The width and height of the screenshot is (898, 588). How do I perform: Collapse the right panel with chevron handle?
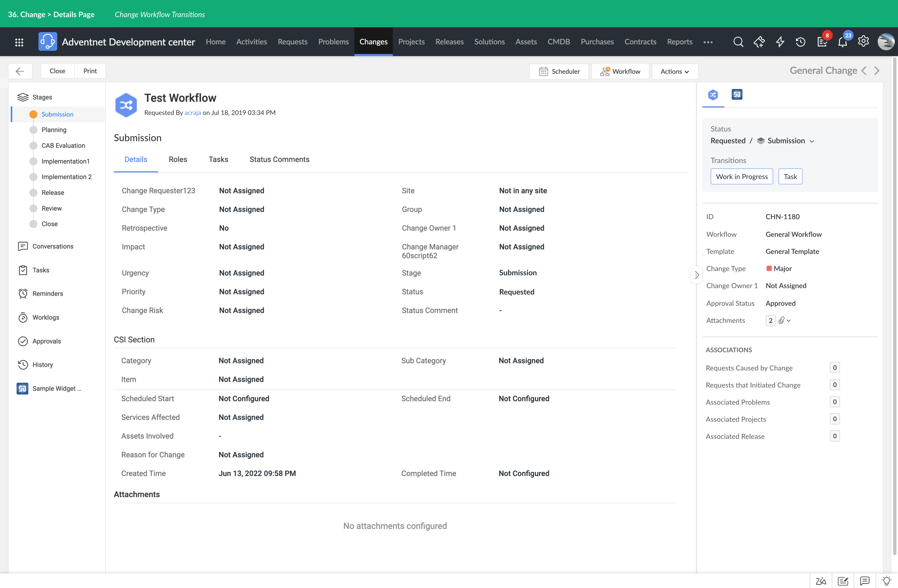coord(696,275)
